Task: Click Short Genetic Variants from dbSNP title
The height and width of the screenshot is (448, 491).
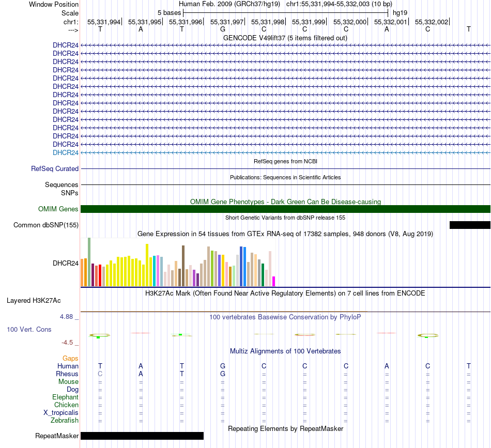Action: click(285, 218)
